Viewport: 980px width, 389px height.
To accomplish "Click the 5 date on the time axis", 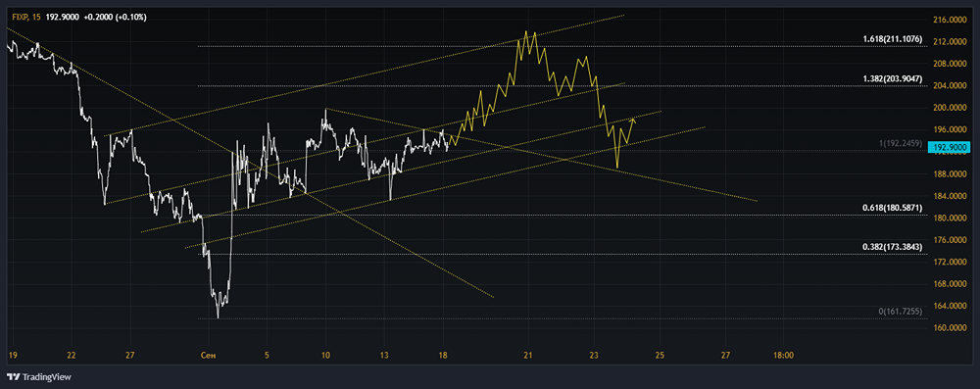I will 267,356.
